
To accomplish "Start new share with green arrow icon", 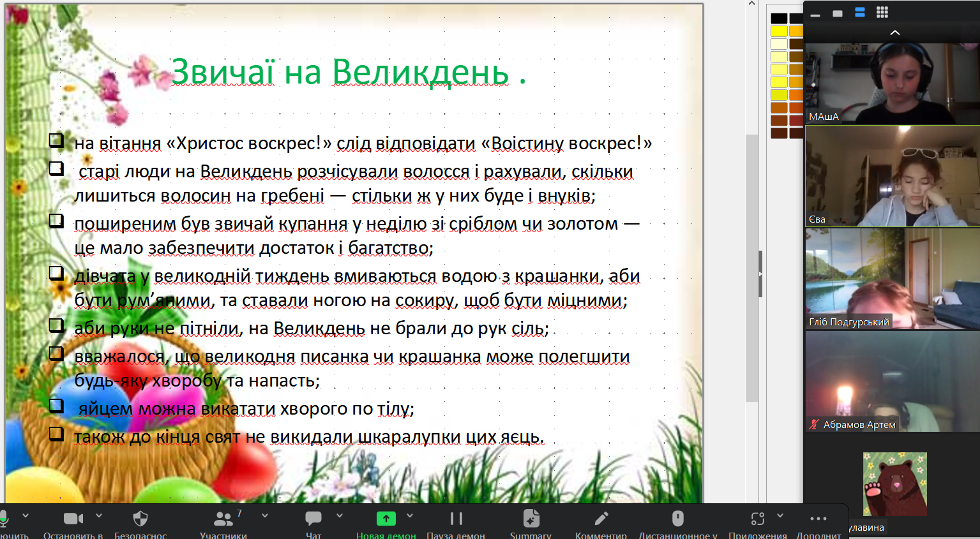I will 386,519.
